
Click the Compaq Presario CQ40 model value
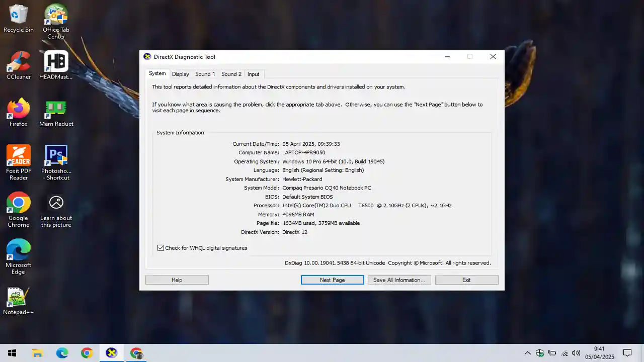(x=327, y=188)
